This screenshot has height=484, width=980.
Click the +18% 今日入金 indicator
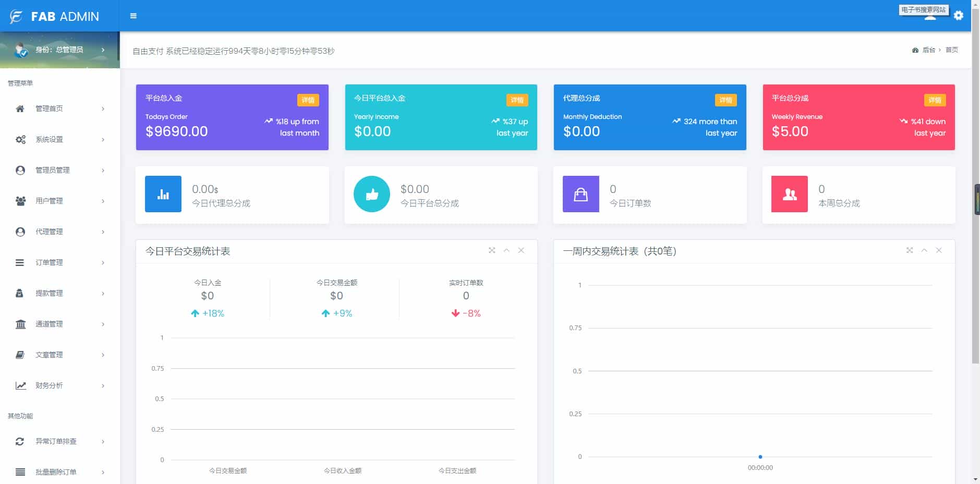pos(208,313)
